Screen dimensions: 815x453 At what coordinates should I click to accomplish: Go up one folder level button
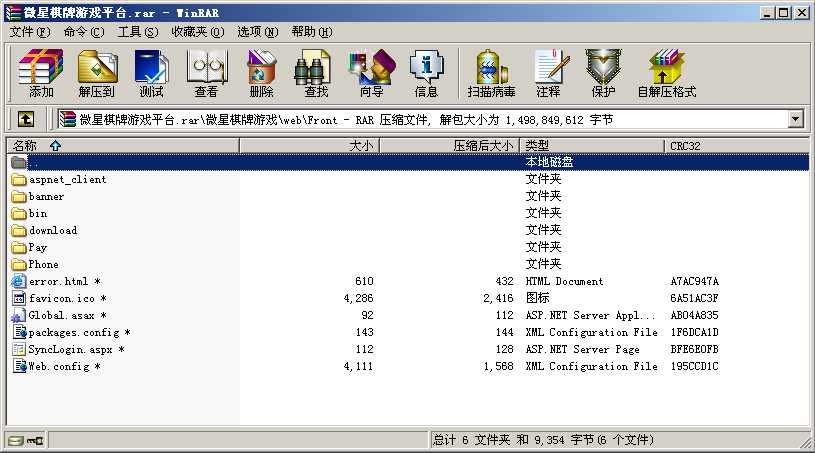(x=26, y=119)
